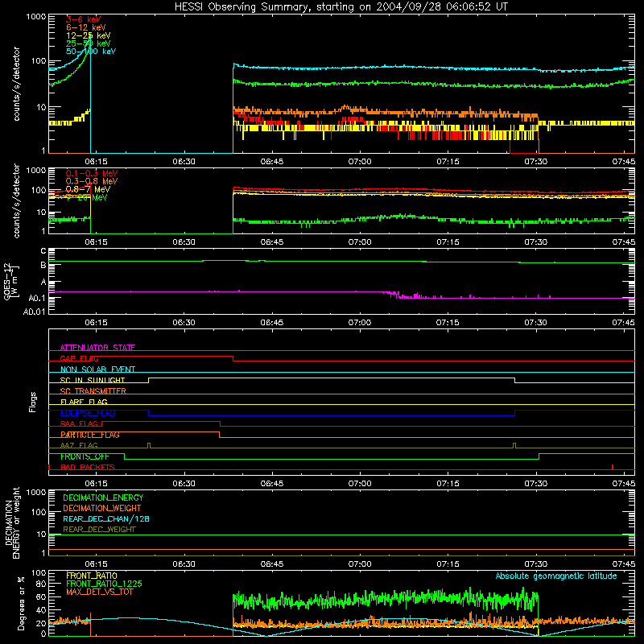
Task: Select the "25-50 keV" legend entry
Action: pyautogui.click(x=88, y=43)
